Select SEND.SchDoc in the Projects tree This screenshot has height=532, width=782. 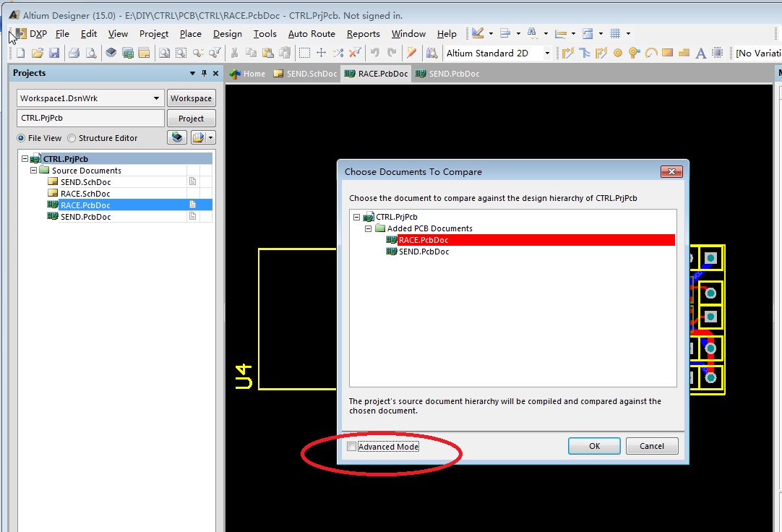(x=85, y=182)
